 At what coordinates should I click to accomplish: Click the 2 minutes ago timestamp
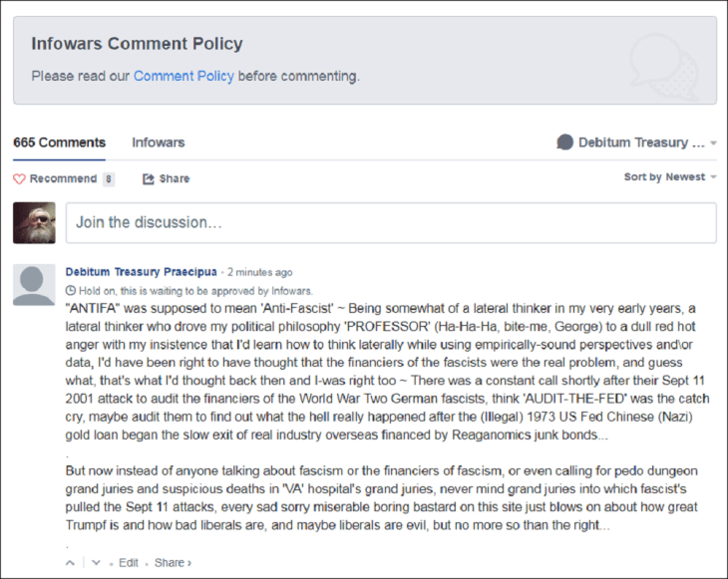pos(260,272)
